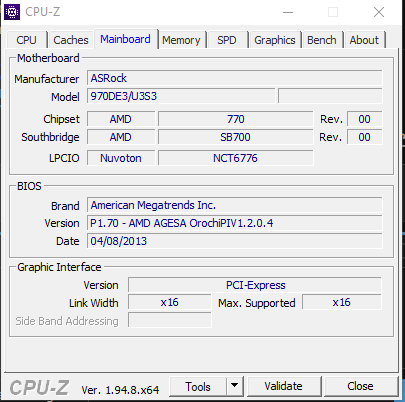This screenshot has width=405, height=402.
Task: Click the CPU-Z application icon in title bar
Action: pyautogui.click(x=12, y=12)
